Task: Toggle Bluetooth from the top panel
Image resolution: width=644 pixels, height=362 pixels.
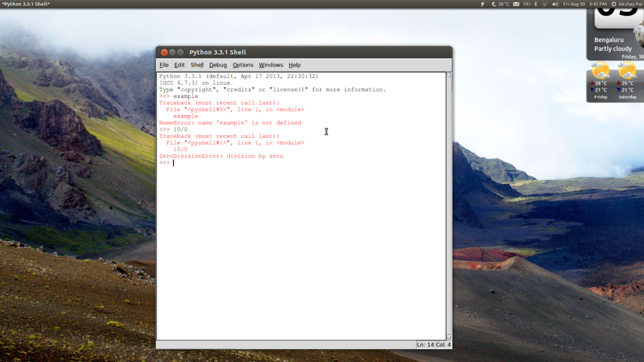Action: 536,4
